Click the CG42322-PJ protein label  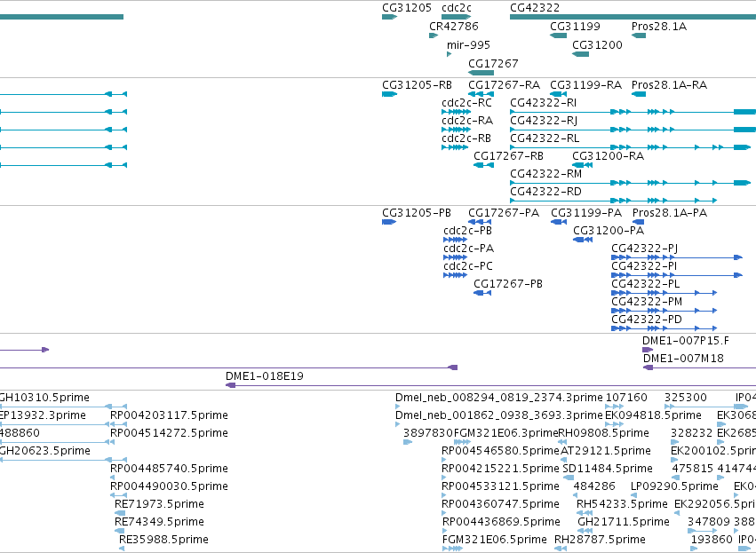pyautogui.click(x=644, y=249)
